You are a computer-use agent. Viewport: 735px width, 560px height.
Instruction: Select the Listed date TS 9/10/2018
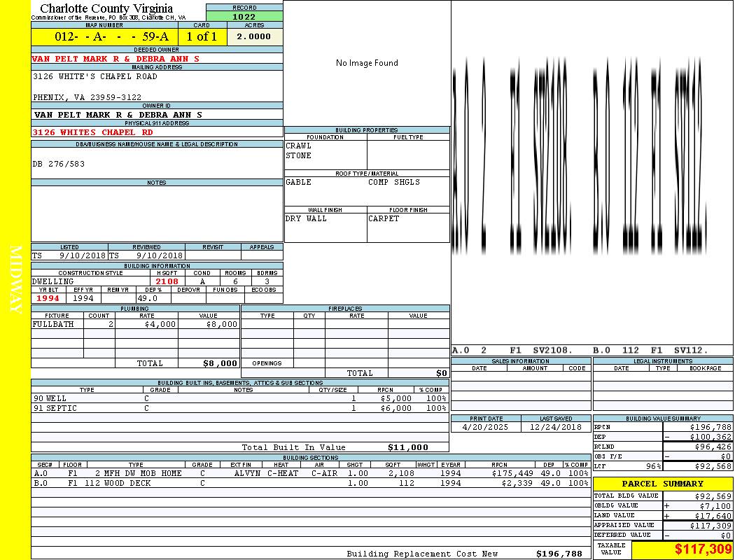point(69,256)
